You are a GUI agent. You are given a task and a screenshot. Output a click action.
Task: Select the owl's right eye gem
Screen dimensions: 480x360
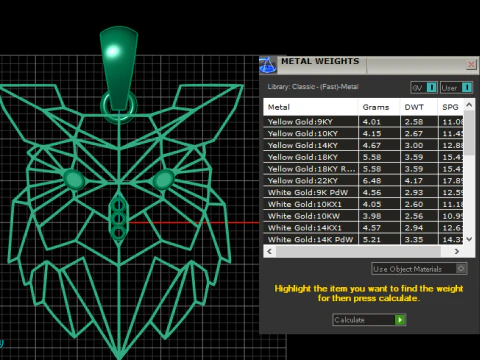(x=163, y=179)
